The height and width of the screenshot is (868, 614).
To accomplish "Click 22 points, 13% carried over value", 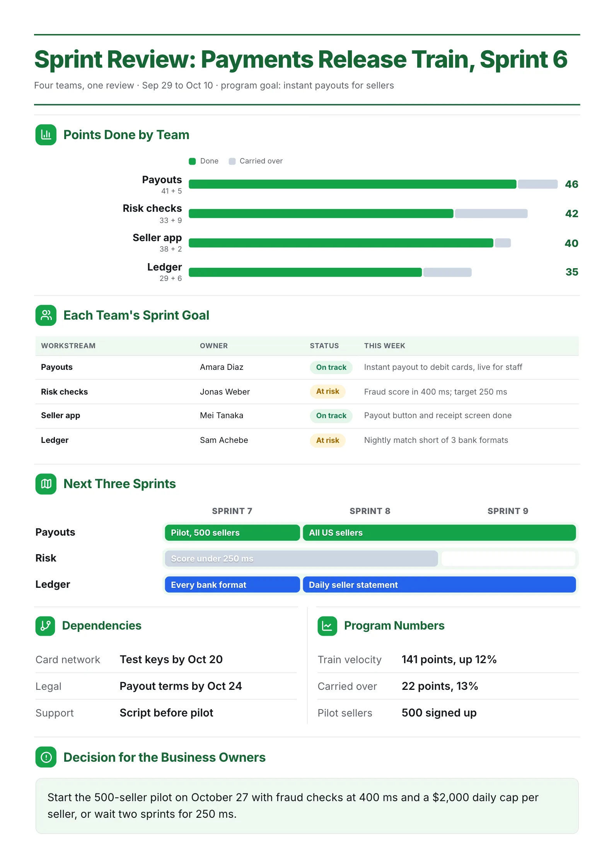I will coord(440,686).
